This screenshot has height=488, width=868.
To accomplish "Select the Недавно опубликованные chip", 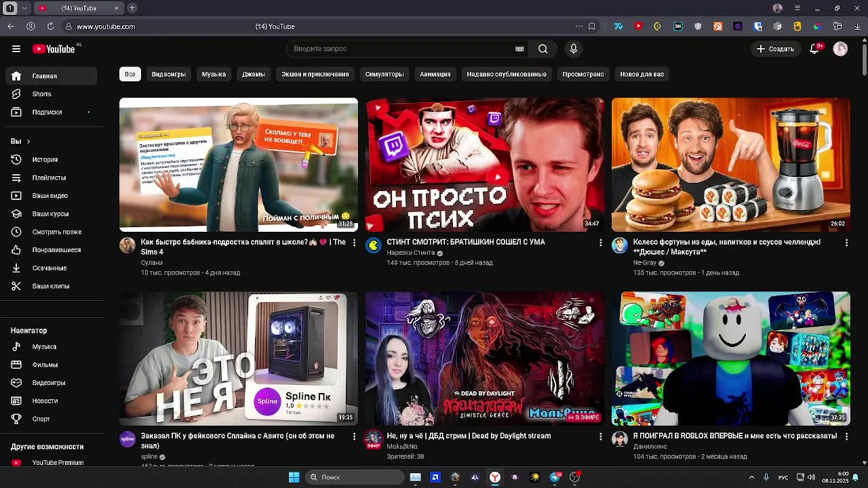I will pyautogui.click(x=507, y=74).
